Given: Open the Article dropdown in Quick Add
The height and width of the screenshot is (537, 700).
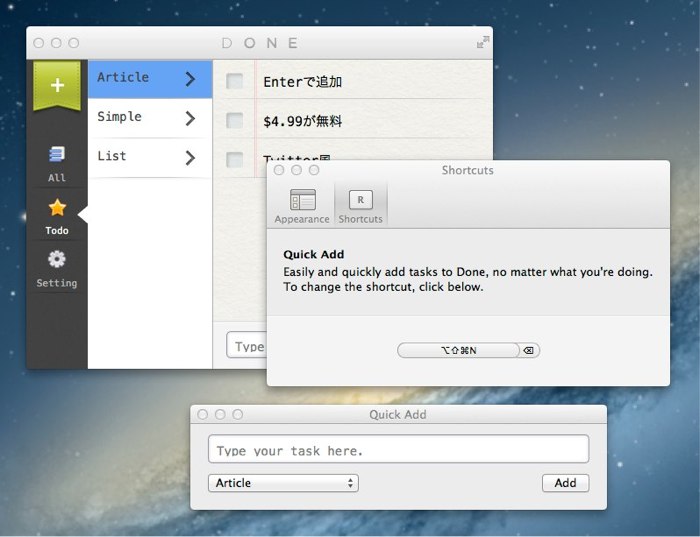Looking at the screenshot, I should point(283,483).
